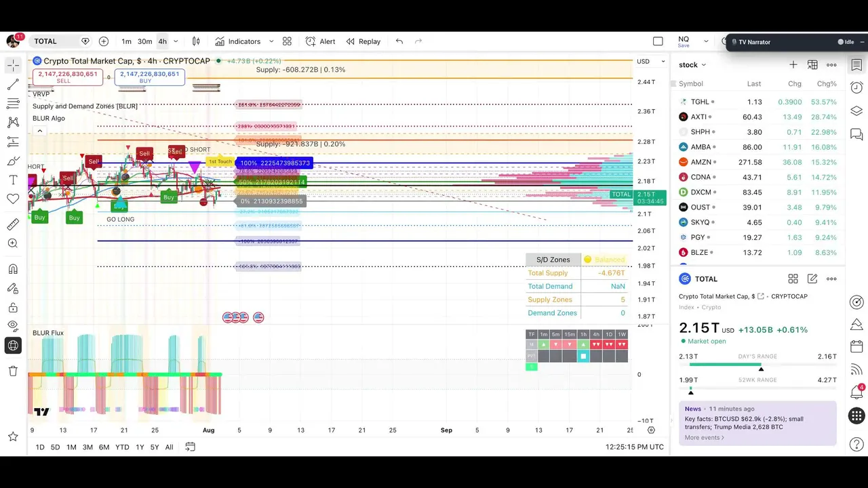Click the TOTAL symbol search field
The height and width of the screenshot is (488, 868).
tap(60, 41)
